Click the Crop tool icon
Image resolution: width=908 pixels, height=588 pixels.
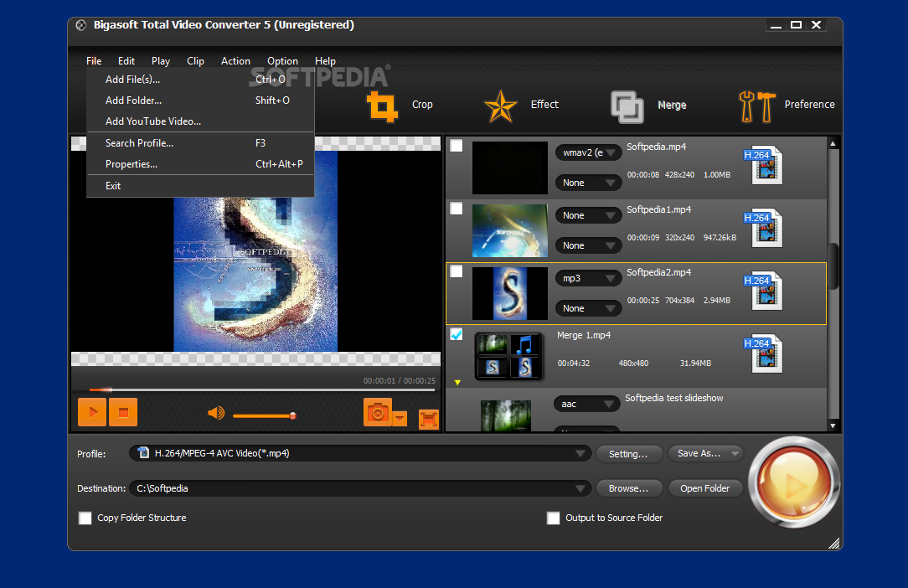coord(382,106)
